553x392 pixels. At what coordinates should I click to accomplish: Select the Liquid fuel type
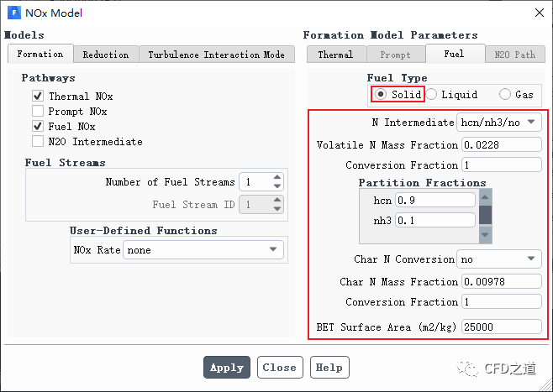(x=432, y=95)
